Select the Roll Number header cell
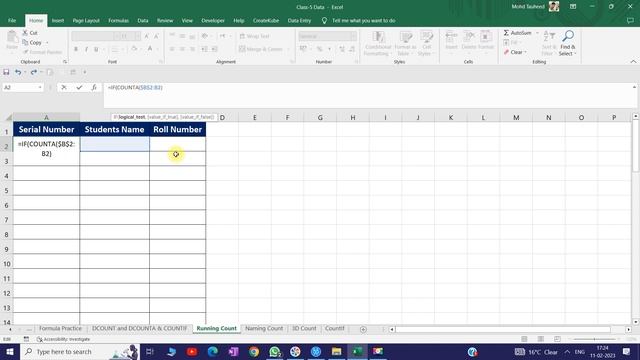 178,129
